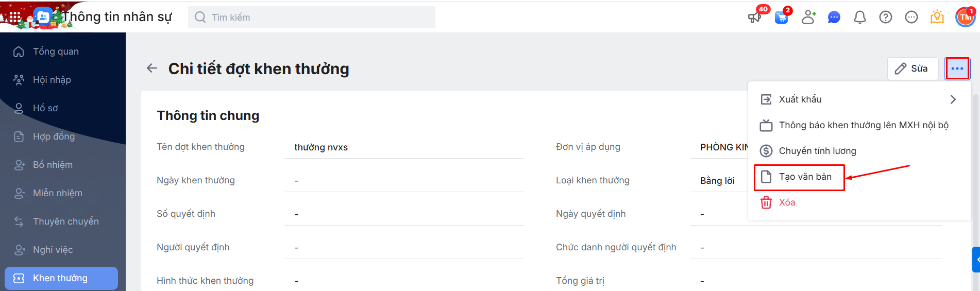The height and width of the screenshot is (291, 980).
Task: Click the 'Đơn vị áp dụng' label
Action: tap(588, 147)
